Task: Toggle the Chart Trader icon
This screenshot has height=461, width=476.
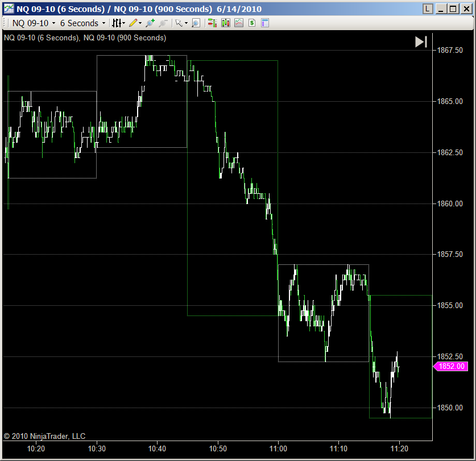Action: click(x=212, y=23)
